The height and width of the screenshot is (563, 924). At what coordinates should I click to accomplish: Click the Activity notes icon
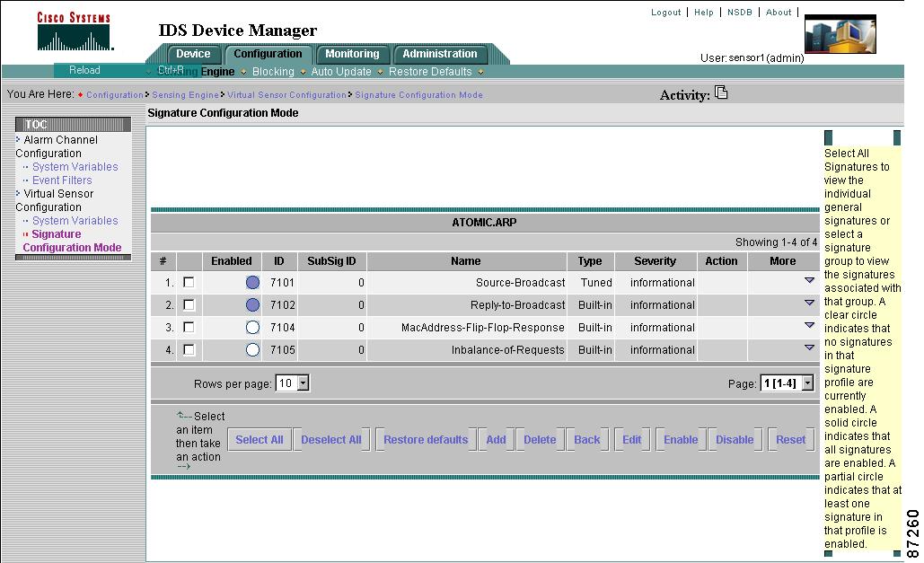(x=721, y=93)
